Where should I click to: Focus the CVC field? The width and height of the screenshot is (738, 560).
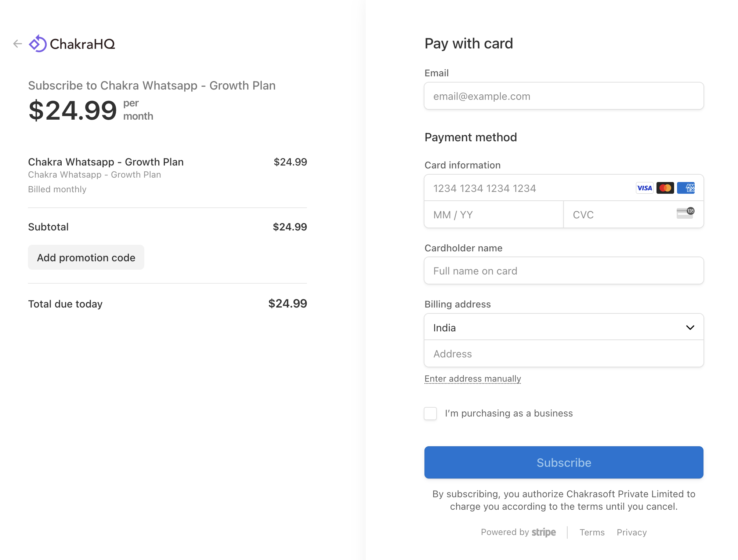(634, 215)
